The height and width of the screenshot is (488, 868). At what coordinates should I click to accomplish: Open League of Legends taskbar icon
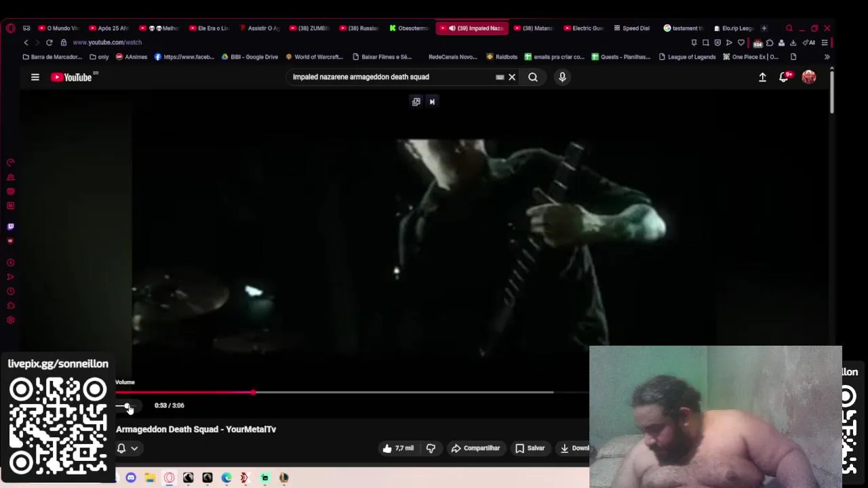284,478
